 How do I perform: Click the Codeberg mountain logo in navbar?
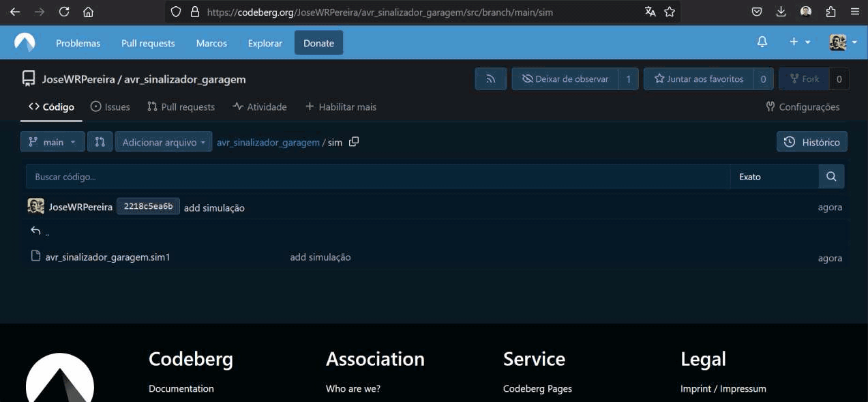click(25, 42)
